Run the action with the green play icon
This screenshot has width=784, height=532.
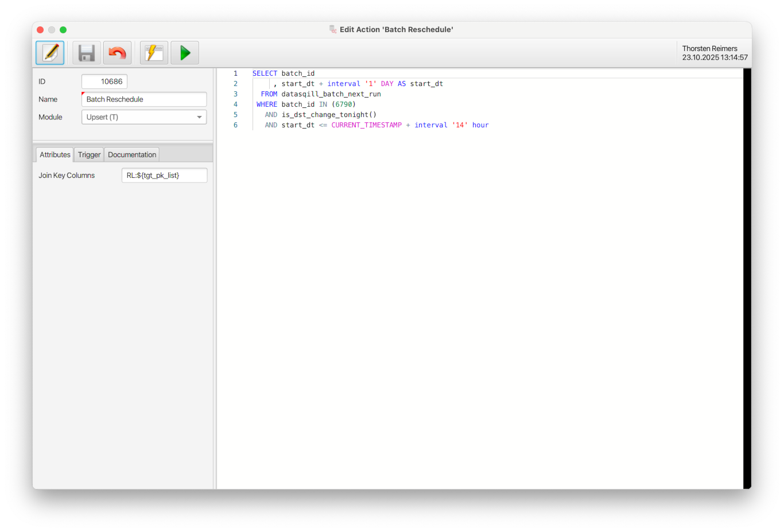185,53
